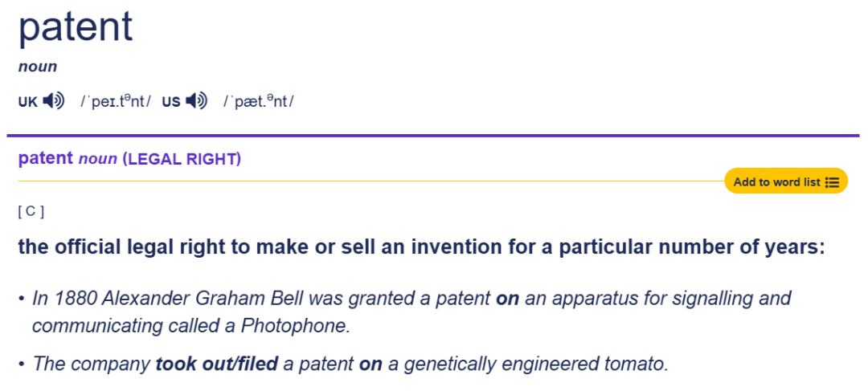Screen dimensions: 868x391
Task: Click the bold "took out/filed" collocation
Action: pyautogui.click(x=216, y=364)
